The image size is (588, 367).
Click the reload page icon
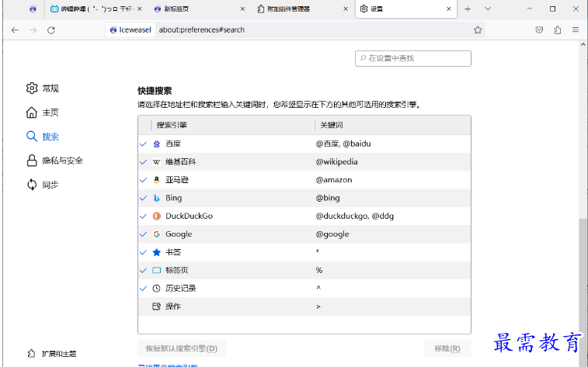point(51,29)
